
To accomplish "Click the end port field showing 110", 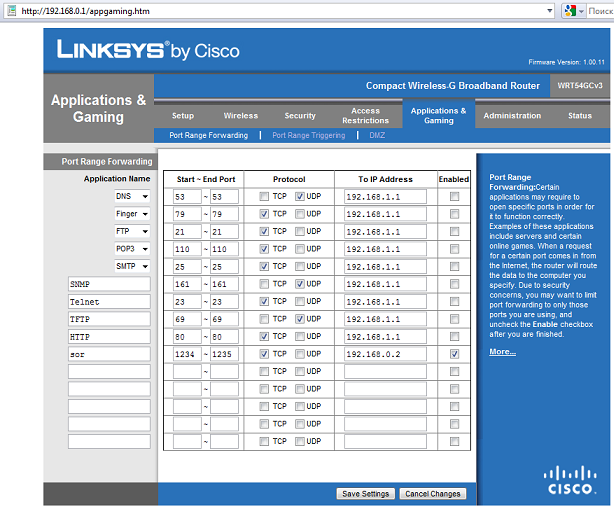I will pyautogui.click(x=224, y=249).
